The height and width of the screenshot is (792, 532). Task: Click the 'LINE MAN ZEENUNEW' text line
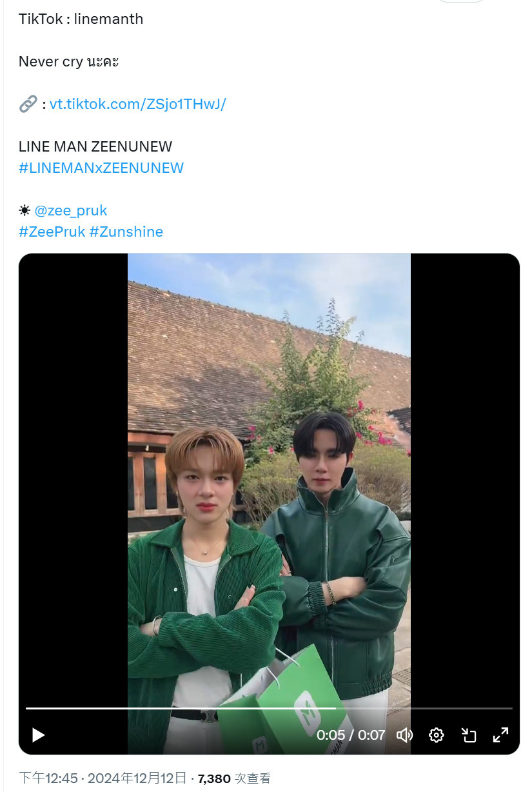click(95, 146)
